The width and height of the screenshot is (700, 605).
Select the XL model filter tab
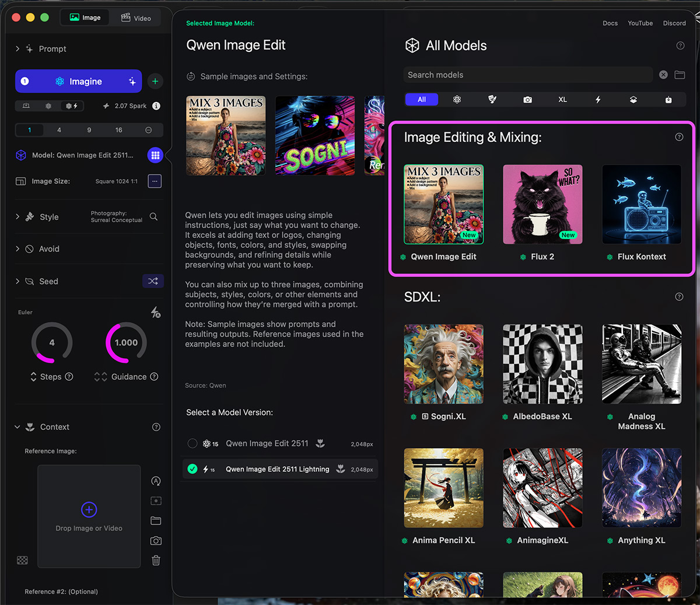tap(562, 100)
